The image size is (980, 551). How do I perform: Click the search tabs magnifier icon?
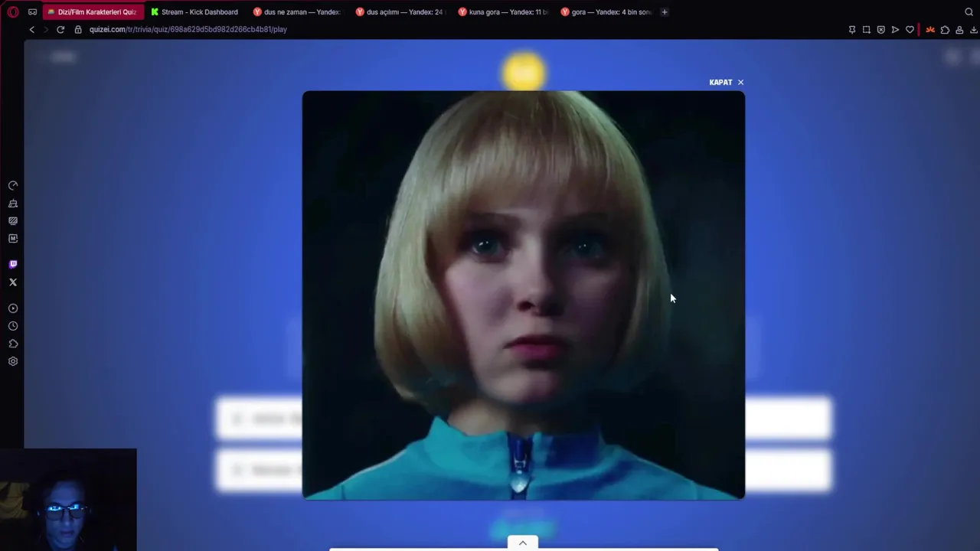tap(969, 11)
